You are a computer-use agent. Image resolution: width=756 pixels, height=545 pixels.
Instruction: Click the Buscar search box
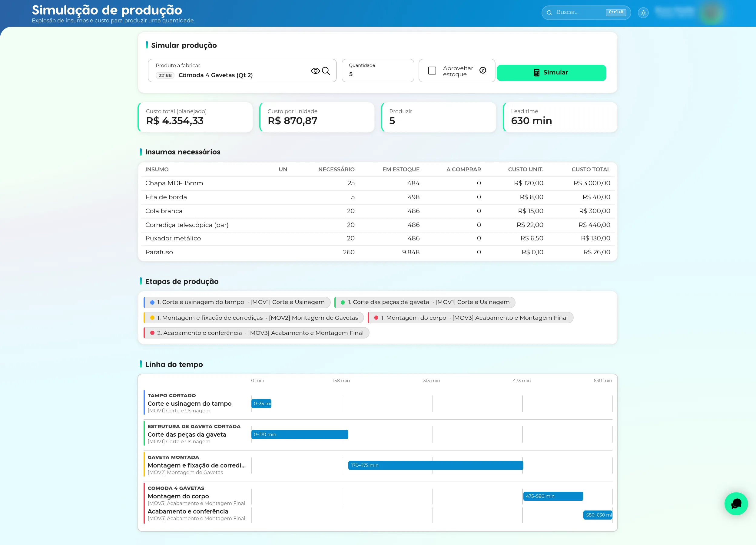click(586, 13)
